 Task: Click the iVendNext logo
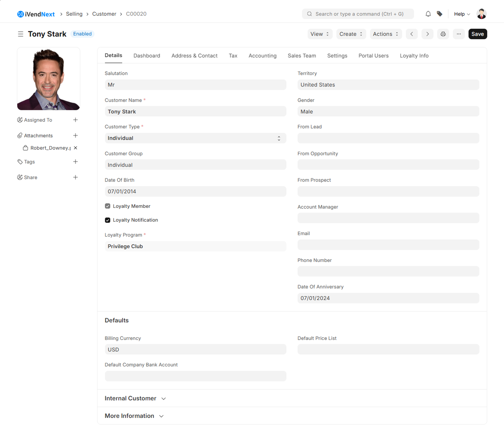click(36, 14)
